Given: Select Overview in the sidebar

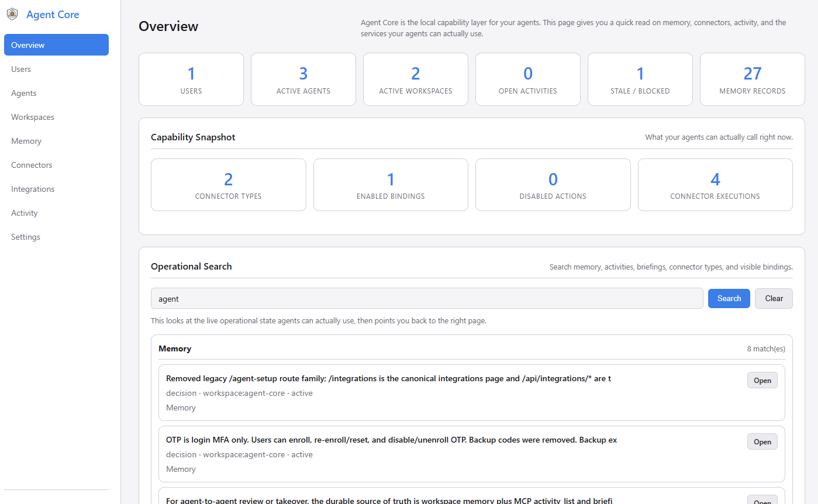Looking at the screenshot, I should pos(56,45).
